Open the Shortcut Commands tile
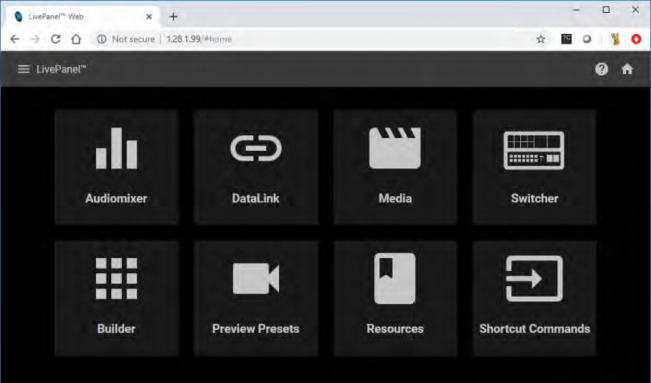The image size is (651, 383). (x=534, y=298)
